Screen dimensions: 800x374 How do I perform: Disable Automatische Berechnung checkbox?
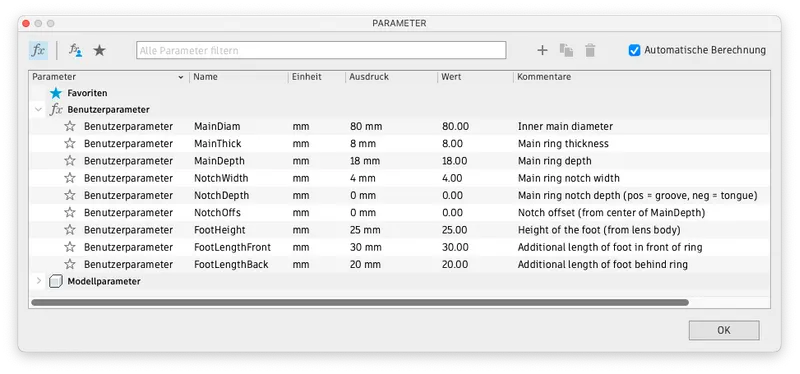(x=634, y=50)
